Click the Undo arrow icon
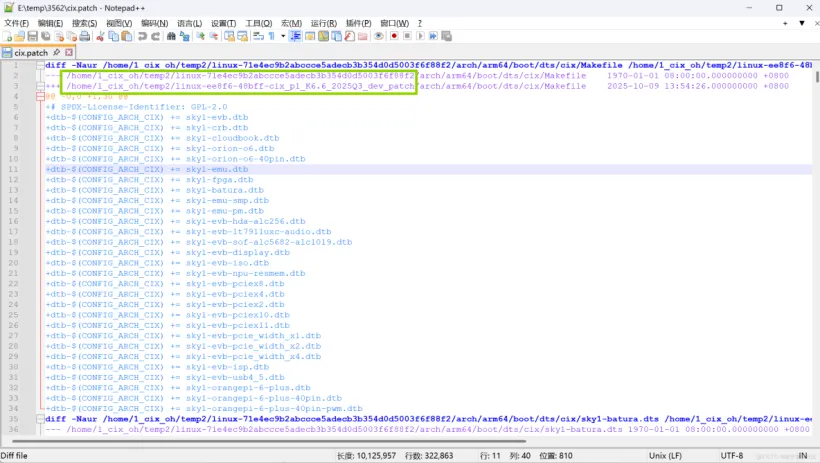820x463 pixels. coord(142,36)
